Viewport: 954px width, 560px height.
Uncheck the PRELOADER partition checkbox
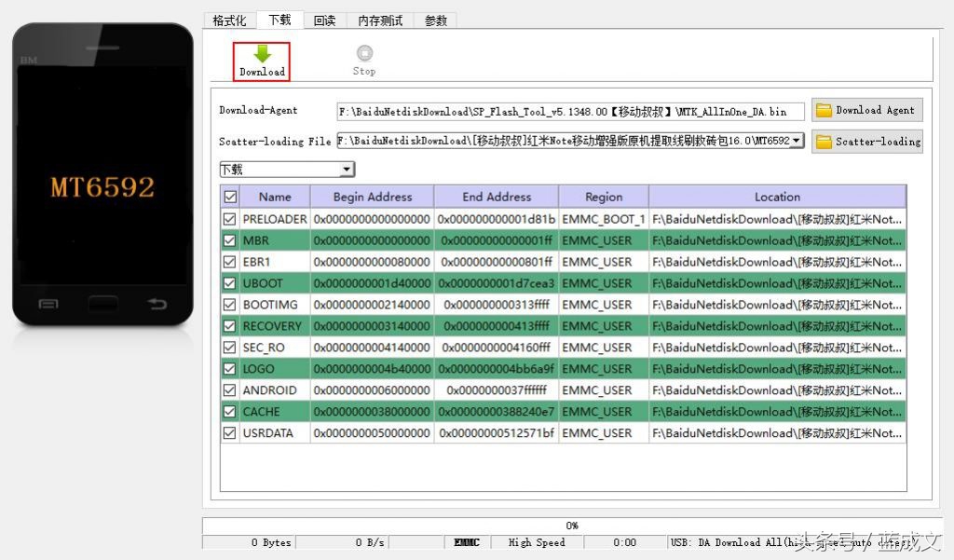tap(229, 218)
